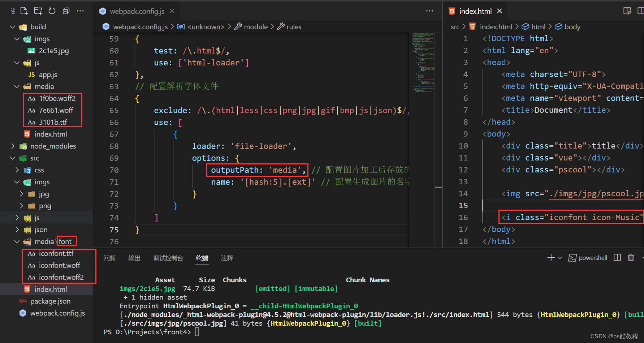Switch to the 调试控制台 panel tab
Viewport: 644px width, 343px height.
[x=168, y=258]
